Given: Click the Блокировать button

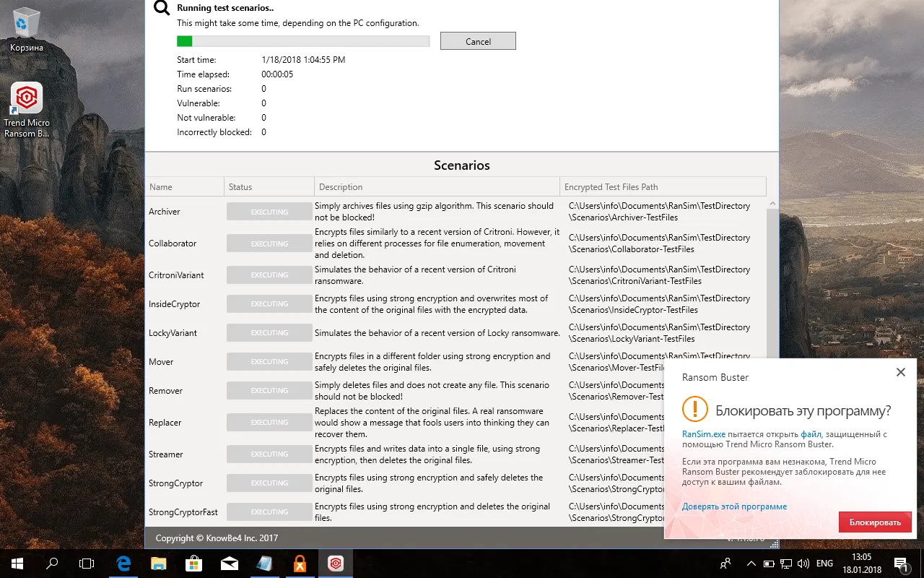Looking at the screenshot, I should [x=875, y=522].
